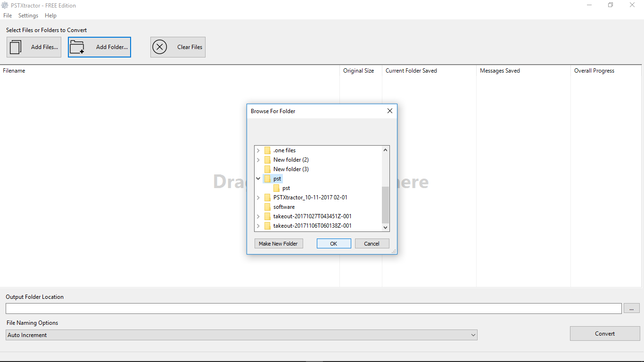Click the folder tree scroll up arrow
This screenshot has width=644, height=362.
(x=385, y=150)
